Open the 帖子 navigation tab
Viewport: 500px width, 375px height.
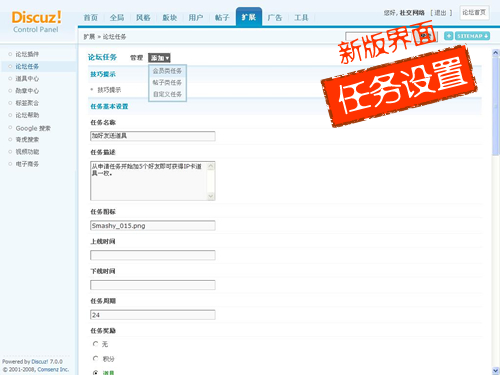pos(222,18)
